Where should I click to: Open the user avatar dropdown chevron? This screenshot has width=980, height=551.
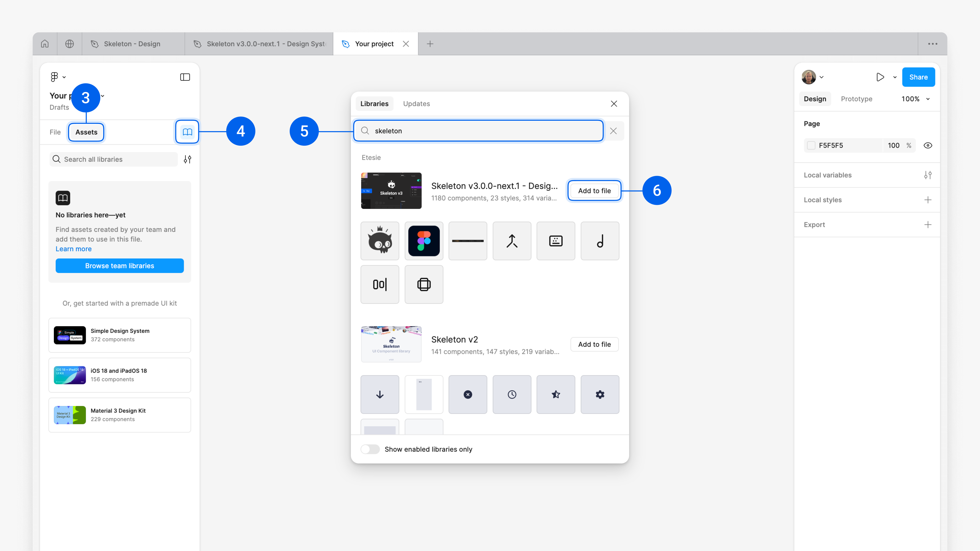point(822,77)
